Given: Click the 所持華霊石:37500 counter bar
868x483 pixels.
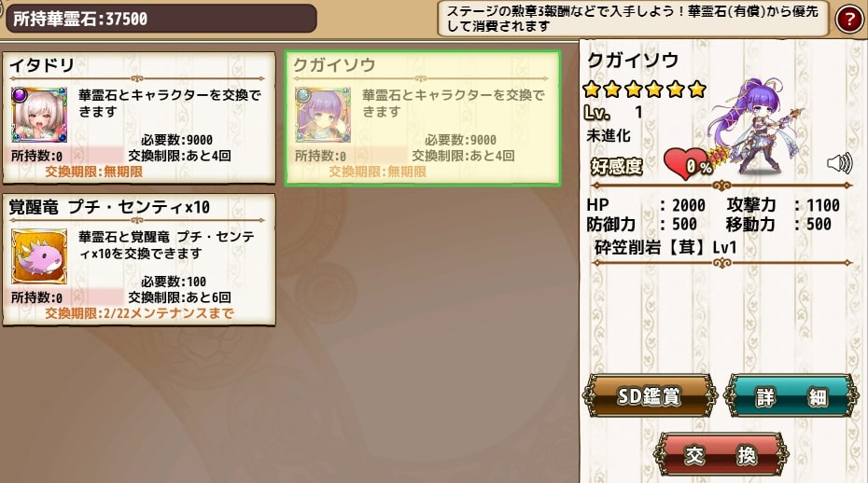Looking at the screenshot, I should coord(161,19).
